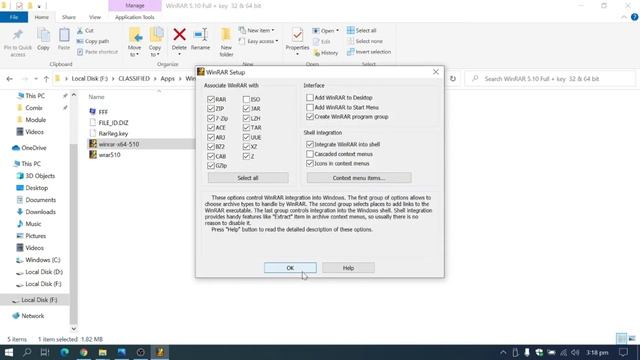Click the History icon
640x360 pixels.
pyautogui.click(x=317, y=53)
